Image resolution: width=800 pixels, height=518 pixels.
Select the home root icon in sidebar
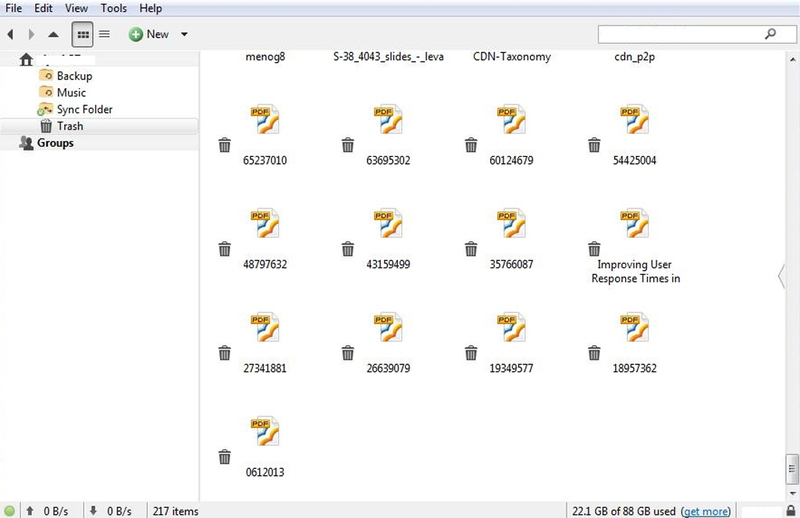26,60
